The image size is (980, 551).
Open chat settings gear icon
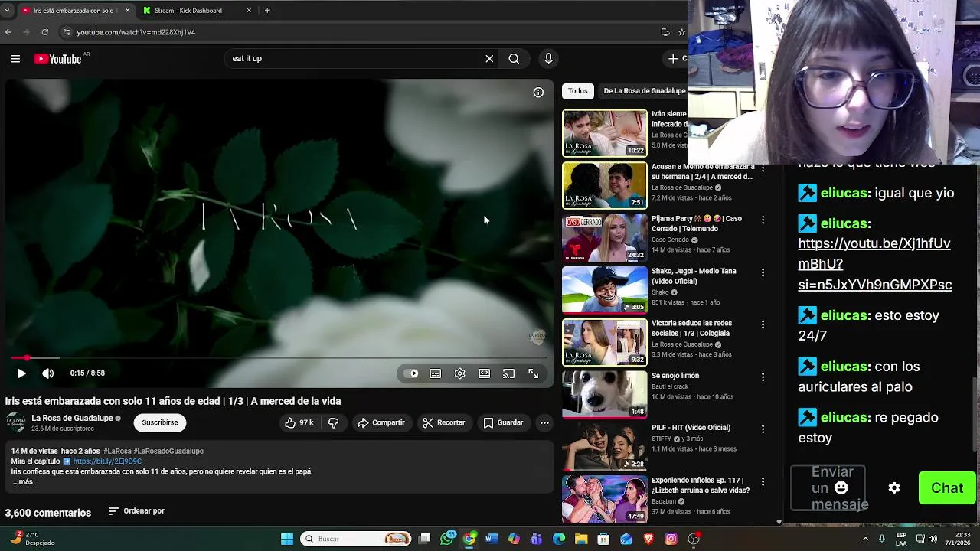click(x=894, y=488)
